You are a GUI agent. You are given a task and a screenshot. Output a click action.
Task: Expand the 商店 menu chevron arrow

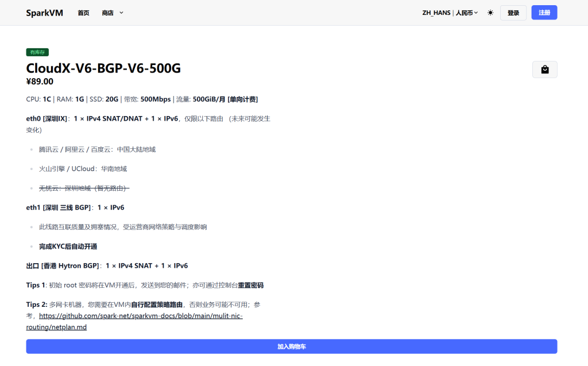(x=121, y=13)
